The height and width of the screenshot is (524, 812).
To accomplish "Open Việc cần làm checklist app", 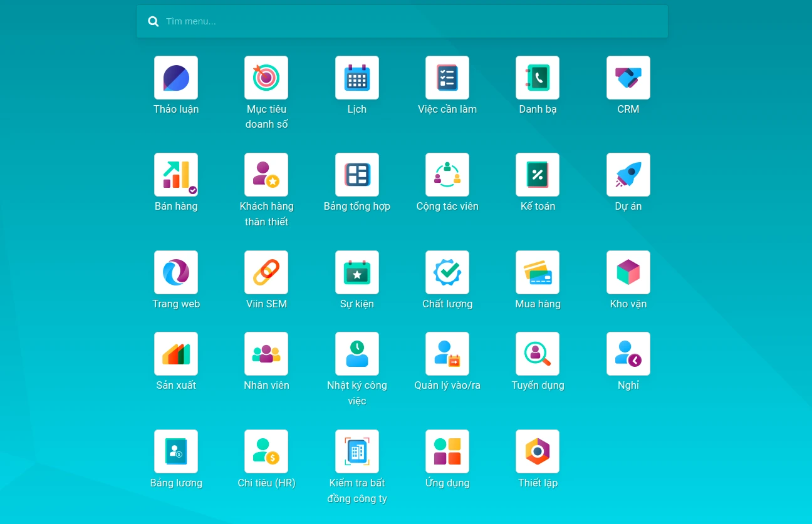I will (x=447, y=78).
